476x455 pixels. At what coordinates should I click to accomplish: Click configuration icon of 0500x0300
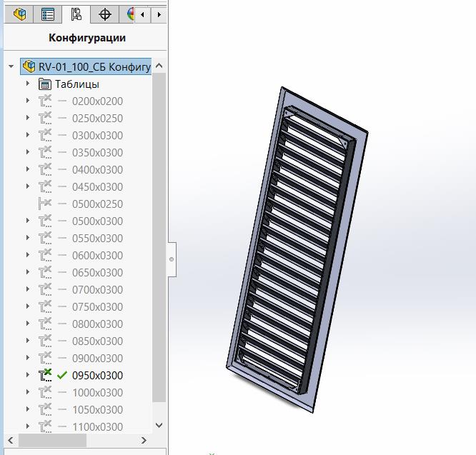pos(45,221)
